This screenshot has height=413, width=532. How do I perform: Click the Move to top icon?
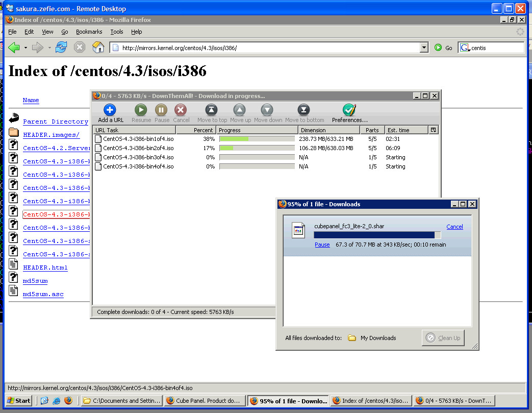click(212, 110)
